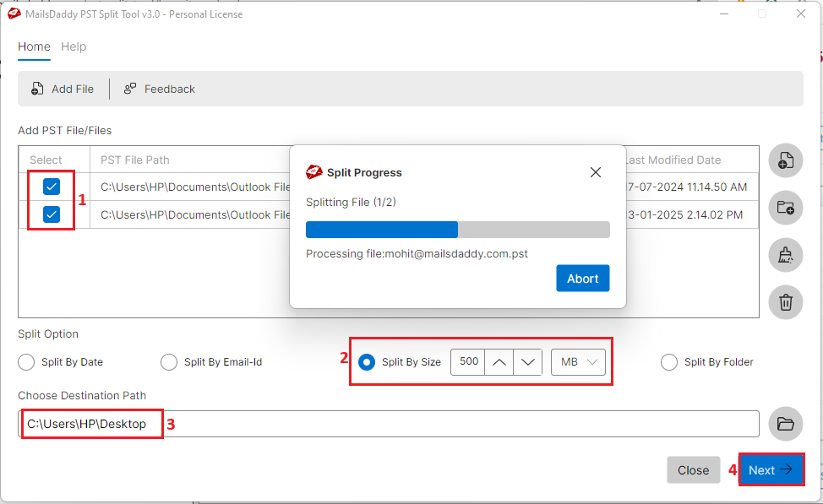Click the split progress bar

point(458,230)
